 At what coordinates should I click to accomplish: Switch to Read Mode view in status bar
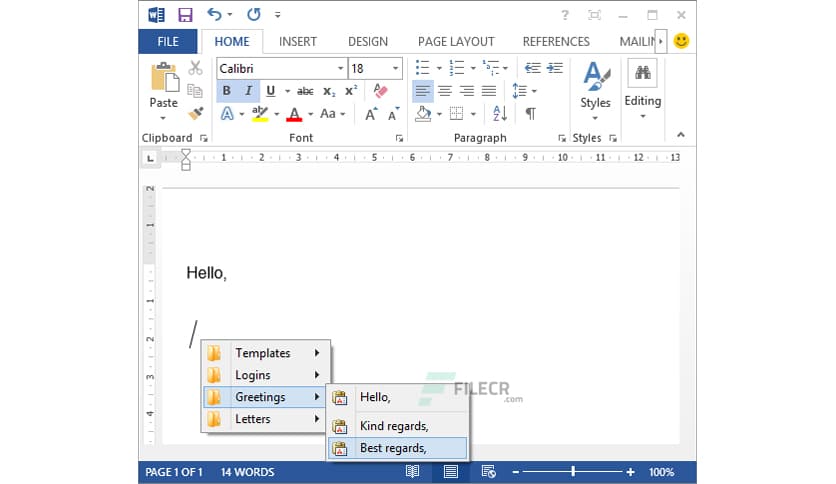point(413,472)
